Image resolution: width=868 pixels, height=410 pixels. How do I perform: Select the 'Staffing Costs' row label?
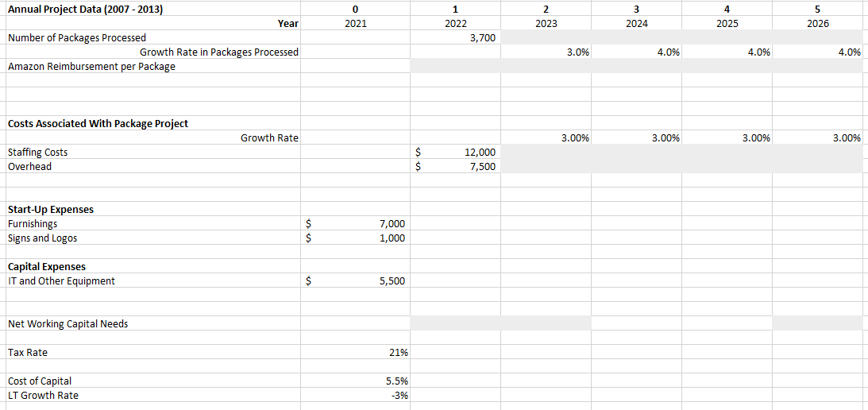click(38, 152)
